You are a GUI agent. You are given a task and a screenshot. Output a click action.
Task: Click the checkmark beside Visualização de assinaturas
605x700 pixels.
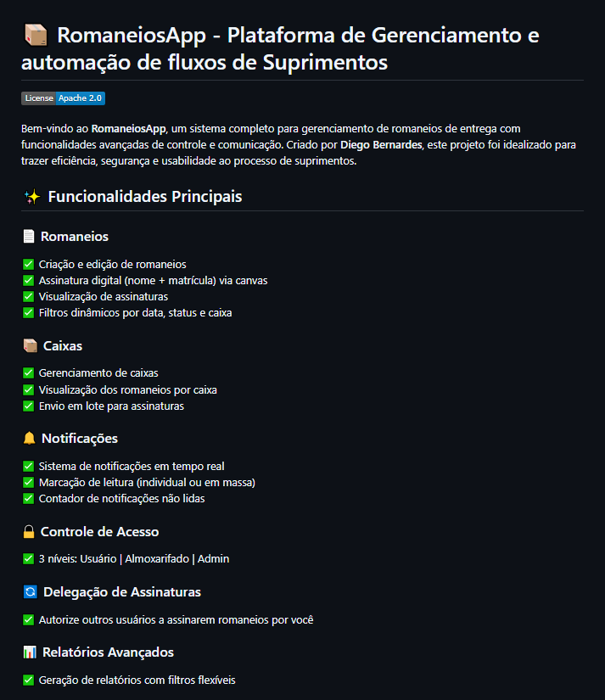[29, 297]
